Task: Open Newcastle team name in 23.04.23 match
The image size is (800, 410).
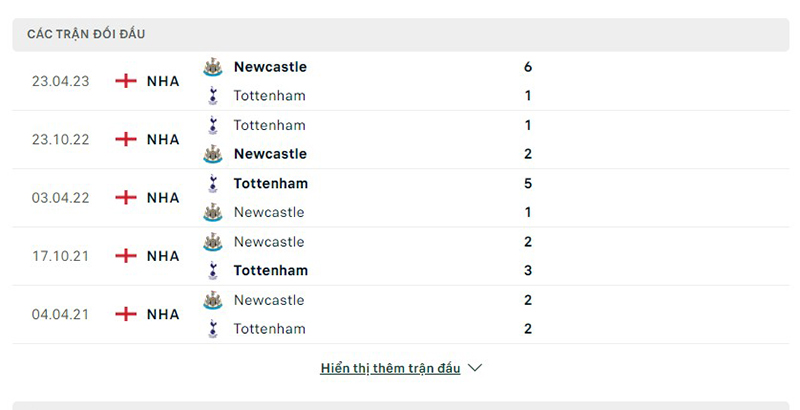Action: click(270, 67)
